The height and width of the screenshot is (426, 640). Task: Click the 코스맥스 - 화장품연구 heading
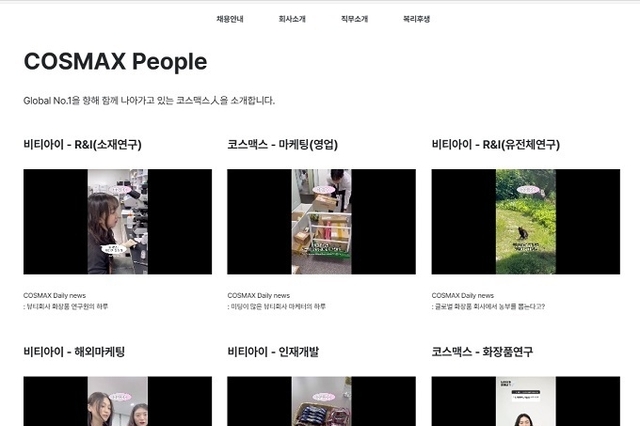pos(482,352)
